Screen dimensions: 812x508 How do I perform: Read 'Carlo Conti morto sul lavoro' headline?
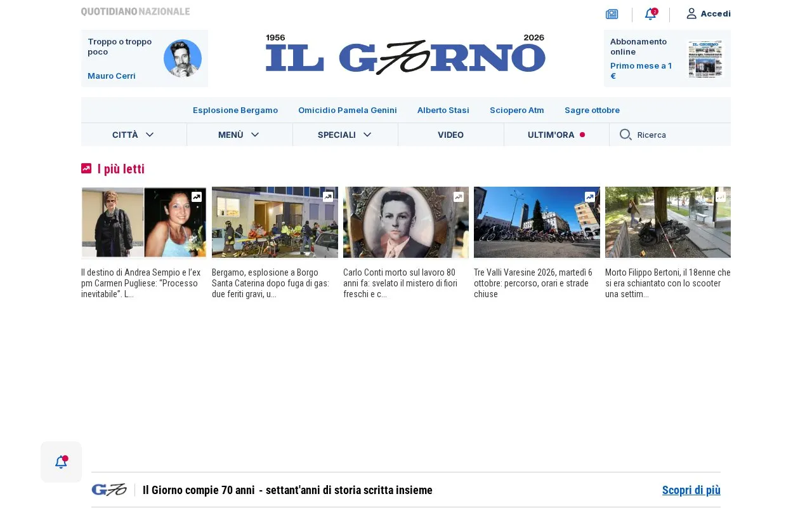pos(402,283)
